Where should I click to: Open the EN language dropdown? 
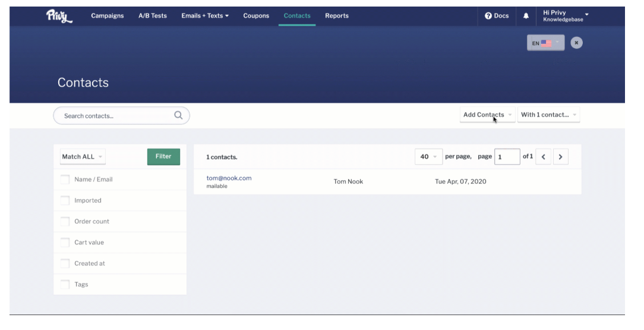click(x=545, y=43)
